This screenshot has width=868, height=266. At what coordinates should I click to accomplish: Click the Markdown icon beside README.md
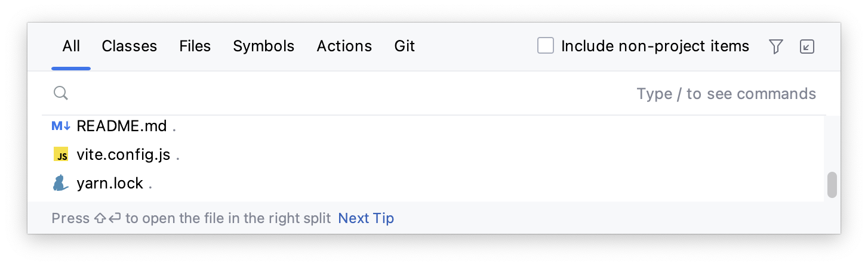(61, 126)
